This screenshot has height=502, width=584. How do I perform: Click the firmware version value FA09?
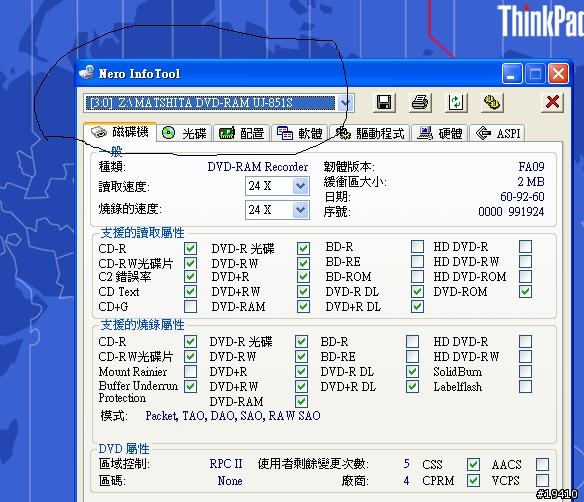(531, 166)
